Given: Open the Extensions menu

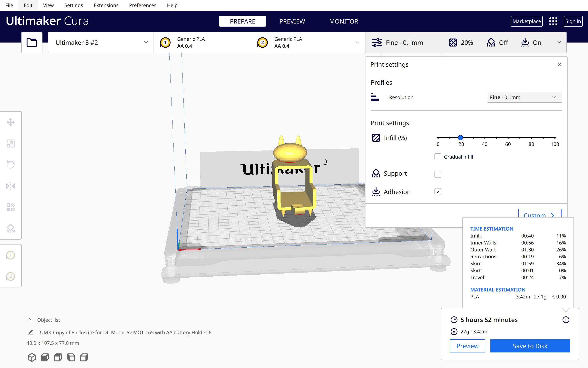Looking at the screenshot, I should point(106,5).
